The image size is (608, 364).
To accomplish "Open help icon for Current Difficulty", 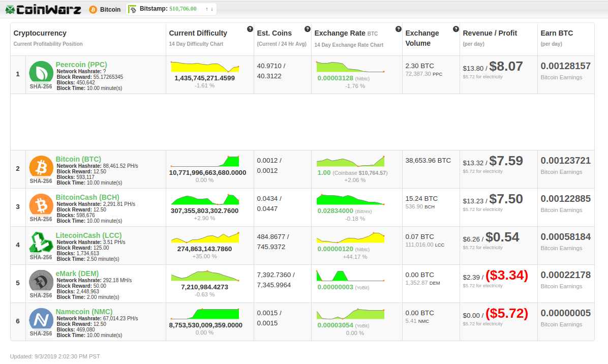I will click(x=250, y=29).
